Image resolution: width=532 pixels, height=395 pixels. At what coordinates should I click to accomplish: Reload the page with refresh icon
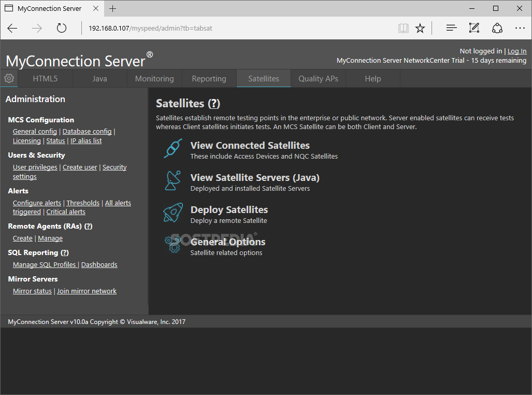click(x=62, y=28)
